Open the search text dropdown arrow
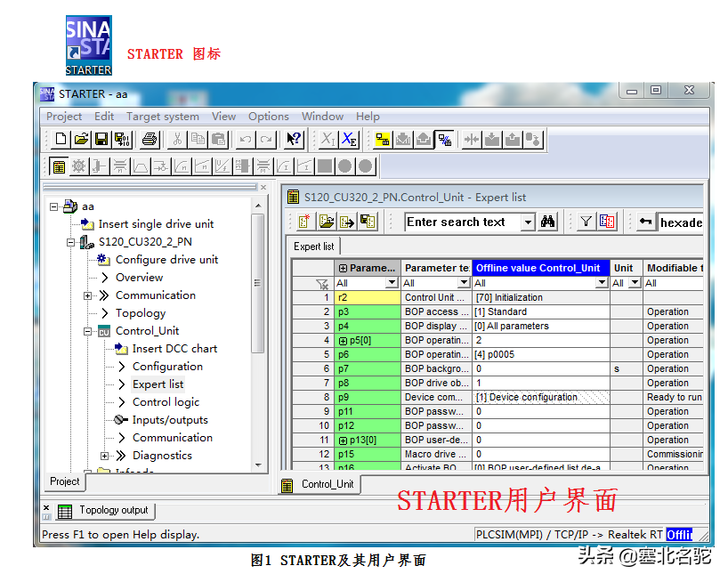728x582 pixels. click(528, 222)
